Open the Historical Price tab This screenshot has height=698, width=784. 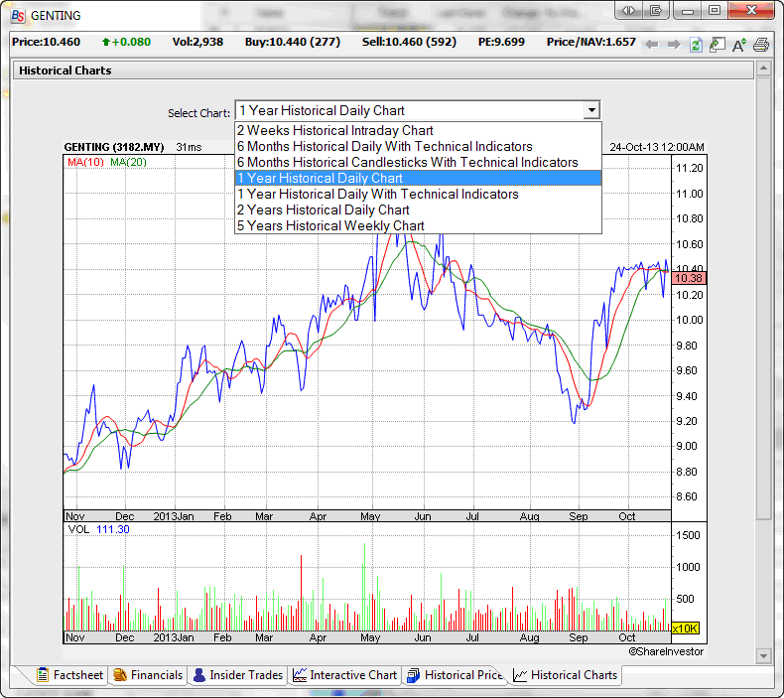(455, 675)
